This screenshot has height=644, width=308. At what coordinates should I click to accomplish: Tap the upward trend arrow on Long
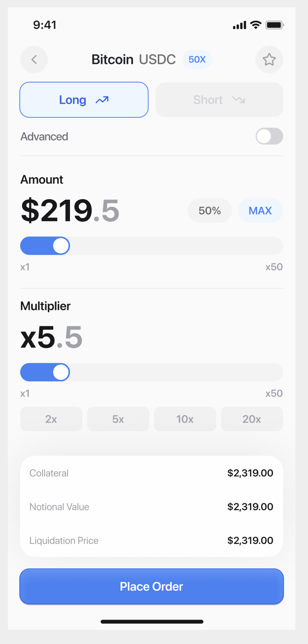tap(102, 100)
